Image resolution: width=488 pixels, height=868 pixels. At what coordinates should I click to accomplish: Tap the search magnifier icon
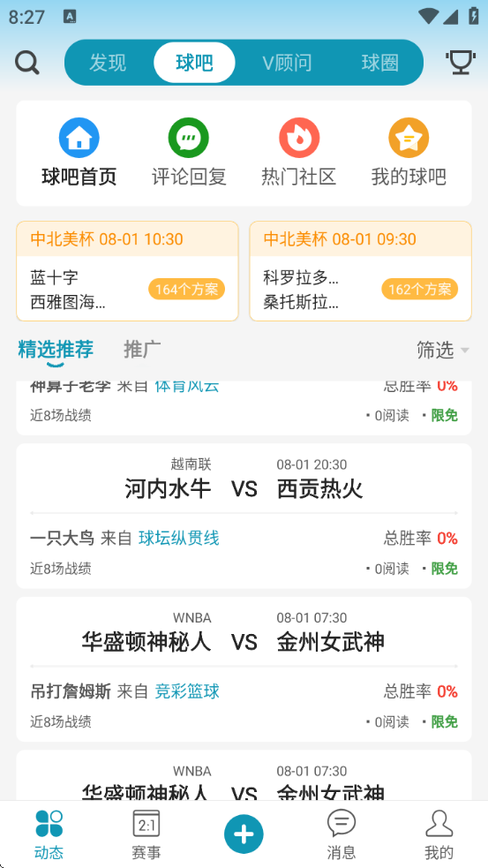[x=27, y=63]
